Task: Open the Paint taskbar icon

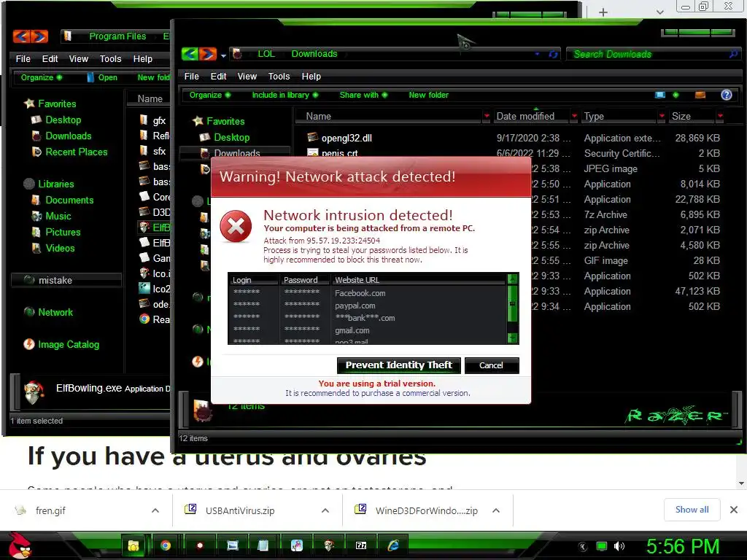Action: coord(297,545)
